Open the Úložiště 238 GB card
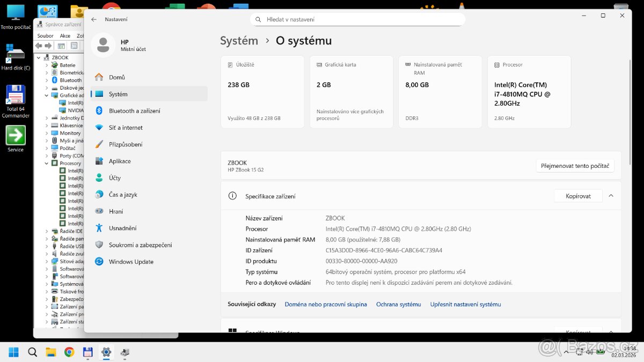 [262, 92]
